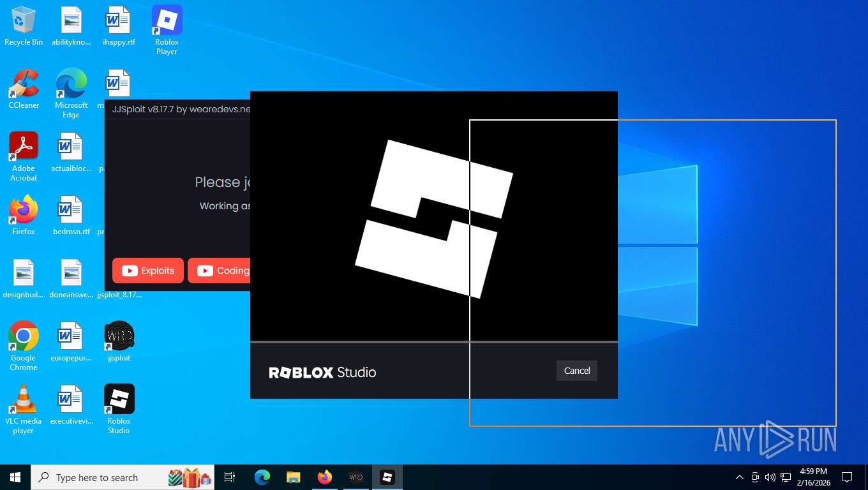Screen dimensions: 868x490
Task: Open Firefox from the taskbar
Action: pyautogui.click(x=325, y=477)
